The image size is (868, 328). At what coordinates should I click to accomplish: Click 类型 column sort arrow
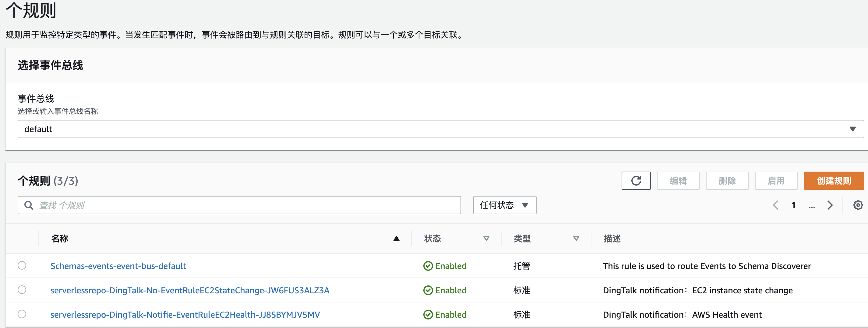[576, 239]
